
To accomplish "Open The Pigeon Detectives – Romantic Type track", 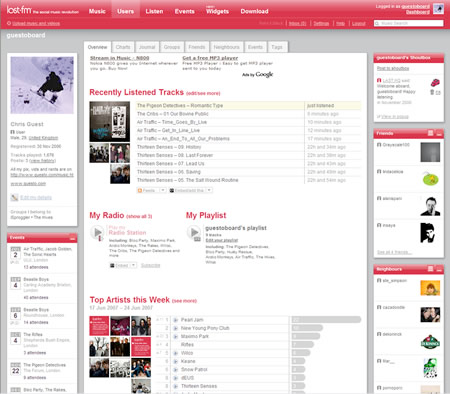I will point(180,106).
